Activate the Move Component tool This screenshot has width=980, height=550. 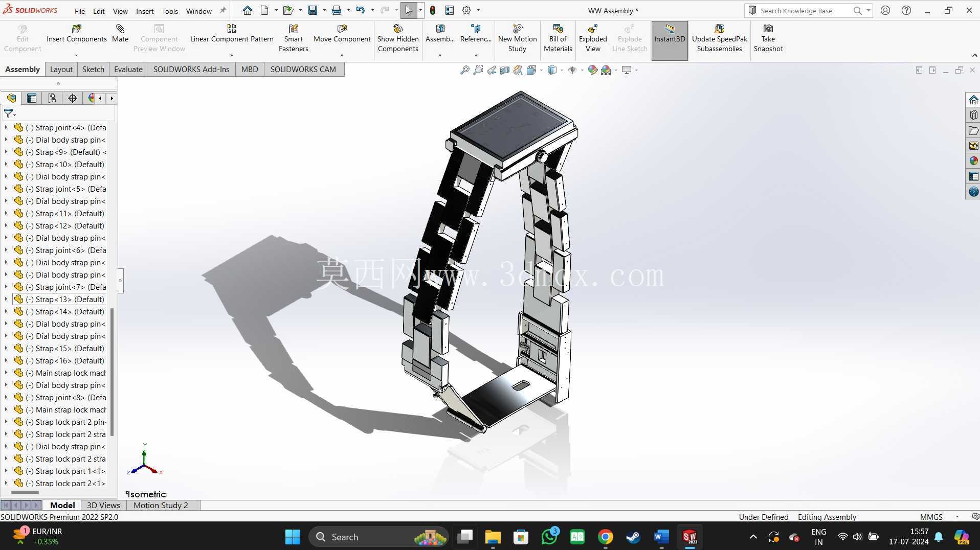342,34
